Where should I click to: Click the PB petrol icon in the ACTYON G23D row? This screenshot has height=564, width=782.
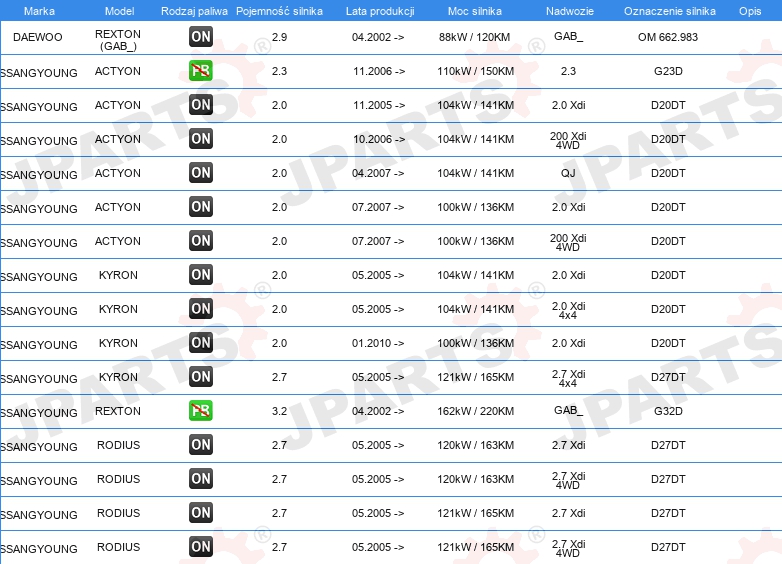200,70
